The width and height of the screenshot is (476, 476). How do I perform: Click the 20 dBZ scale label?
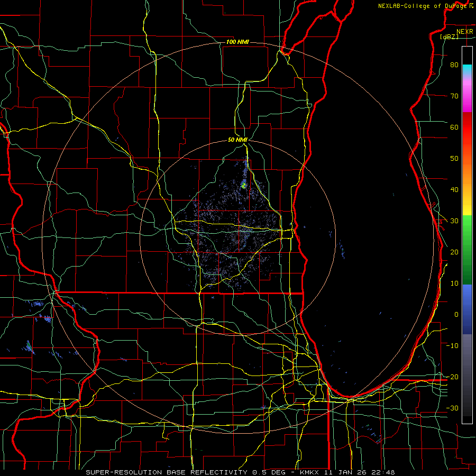(454, 252)
